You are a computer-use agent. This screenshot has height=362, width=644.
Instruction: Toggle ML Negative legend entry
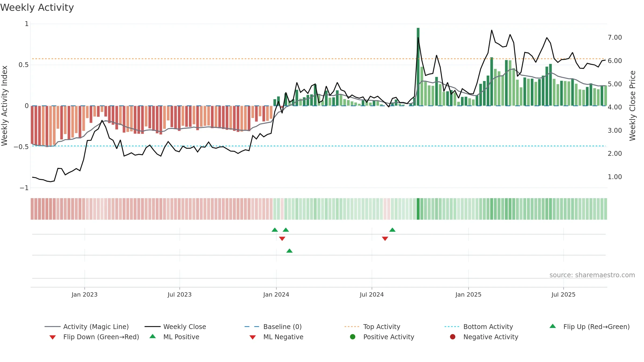tap(276, 337)
